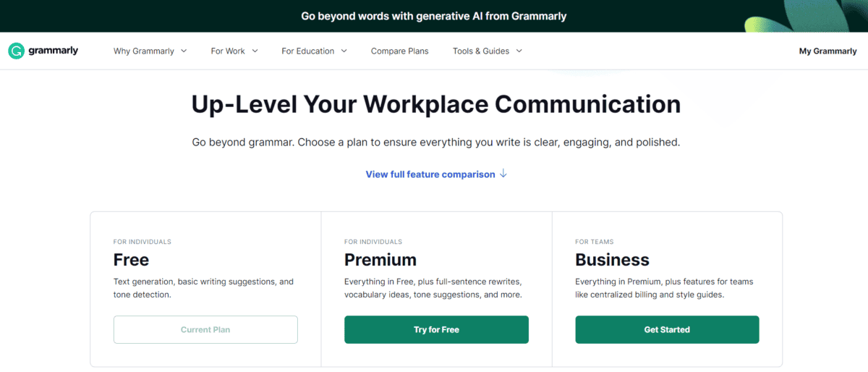Click the generative AI banner text
The width and height of the screenshot is (868, 372).
click(x=434, y=16)
